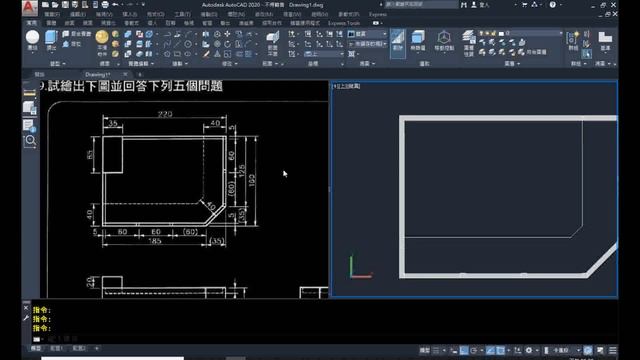This screenshot has height=360, width=640.
Task: Expand the Draw panel title dropdown
Action: pyautogui.click(x=180, y=64)
